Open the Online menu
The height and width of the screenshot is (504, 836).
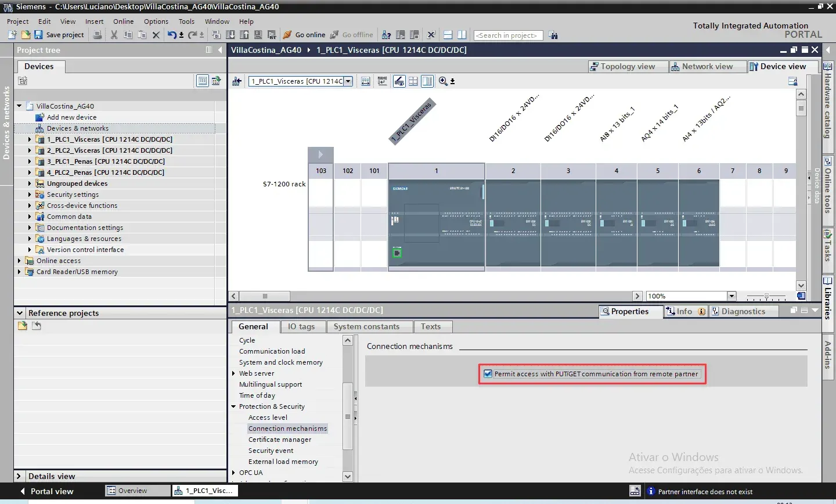pos(123,21)
